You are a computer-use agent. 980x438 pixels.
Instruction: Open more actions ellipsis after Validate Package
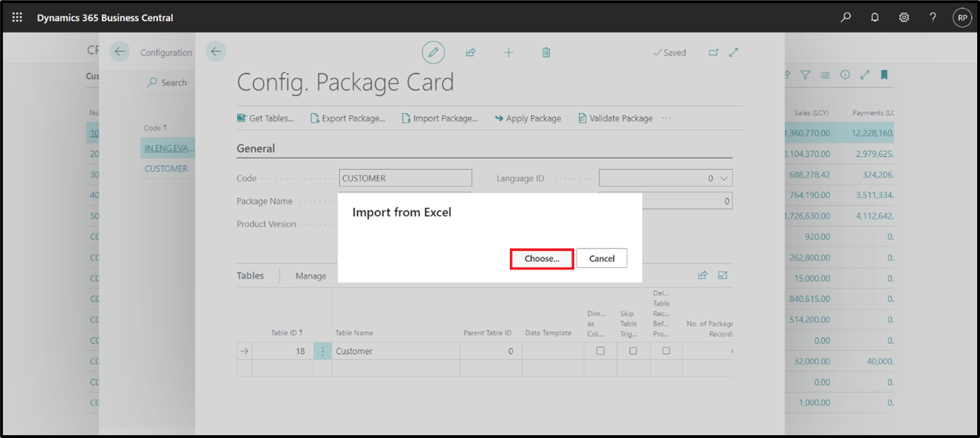pyautogui.click(x=666, y=118)
